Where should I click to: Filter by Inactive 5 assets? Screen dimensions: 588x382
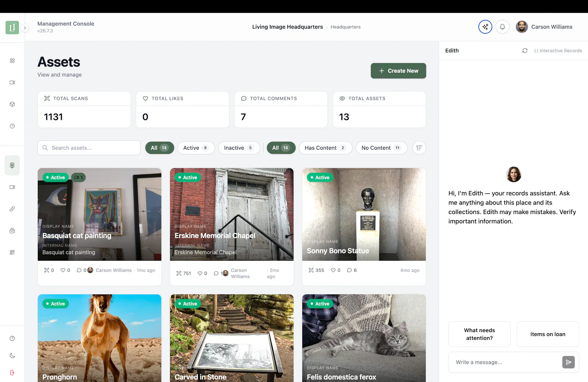[x=239, y=148]
